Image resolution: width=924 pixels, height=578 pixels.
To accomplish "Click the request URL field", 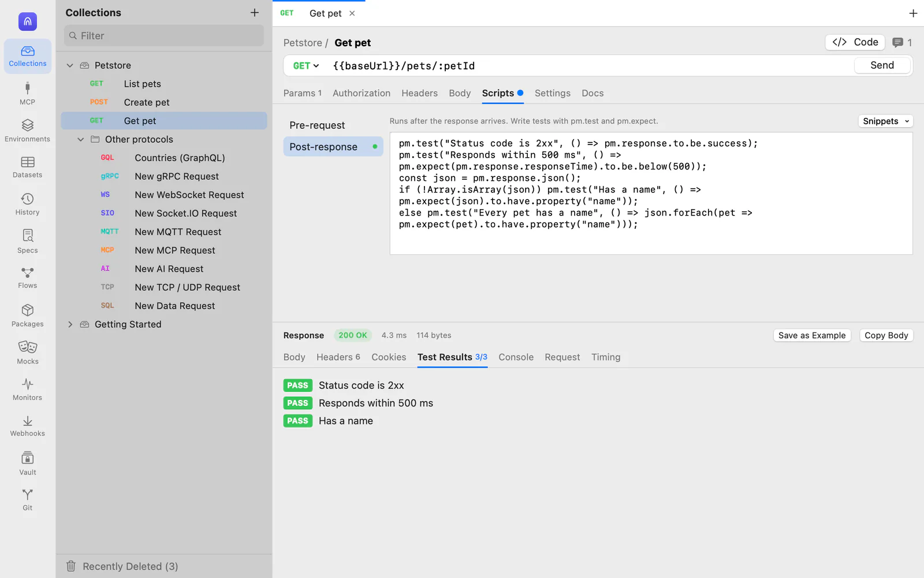I will pos(590,66).
